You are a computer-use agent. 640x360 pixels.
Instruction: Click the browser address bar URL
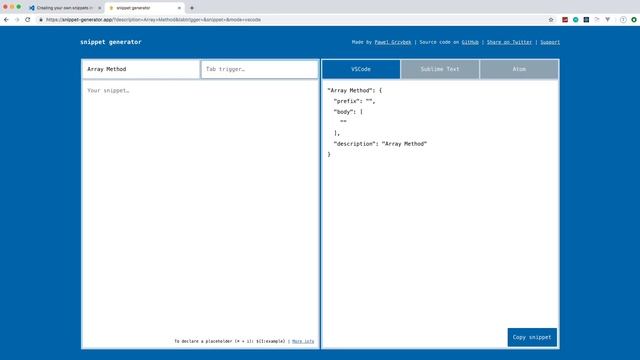[153, 20]
